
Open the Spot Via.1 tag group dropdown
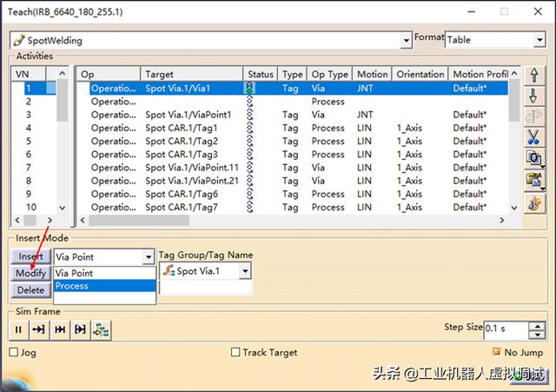[x=245, y=271]
